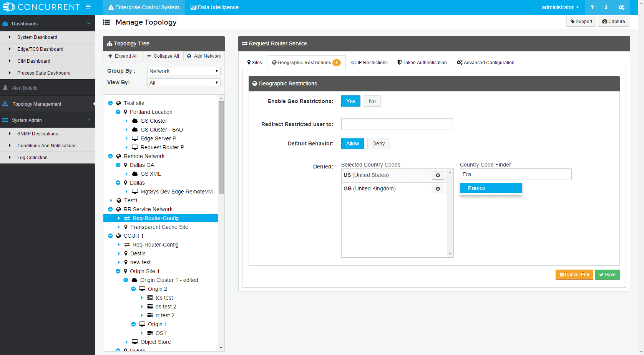Viewport: 644px width, 355px height.
Task: Click the Dashboards gauge icon in sidebar
Action: [5, 23]
